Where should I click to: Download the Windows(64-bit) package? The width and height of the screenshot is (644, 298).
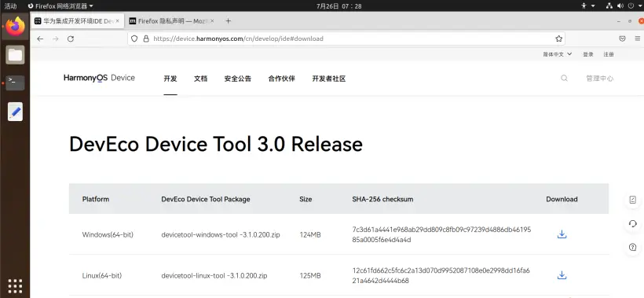click(x=562, y=234)
